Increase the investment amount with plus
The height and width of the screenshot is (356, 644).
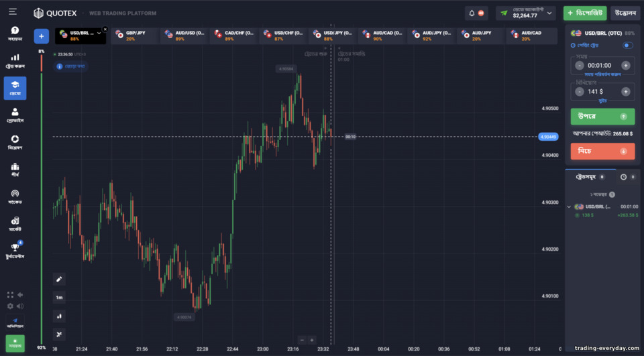coord(625,92)
